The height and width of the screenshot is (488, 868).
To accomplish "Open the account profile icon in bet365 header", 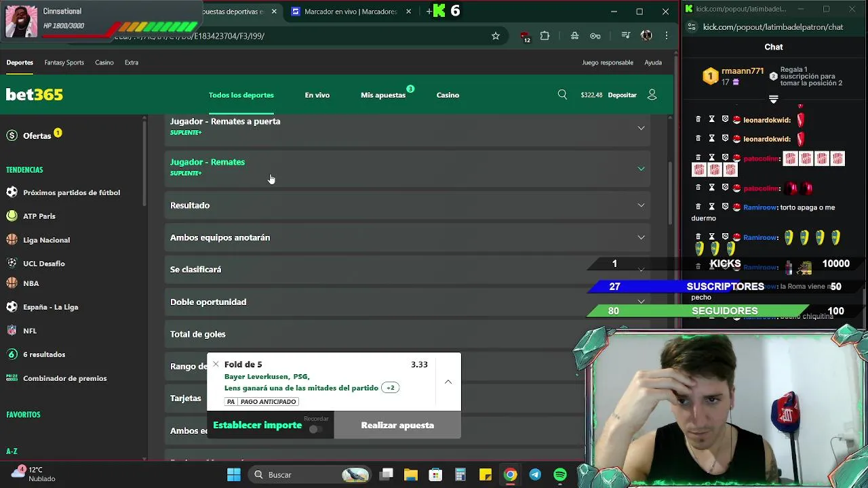I will 652,95.
